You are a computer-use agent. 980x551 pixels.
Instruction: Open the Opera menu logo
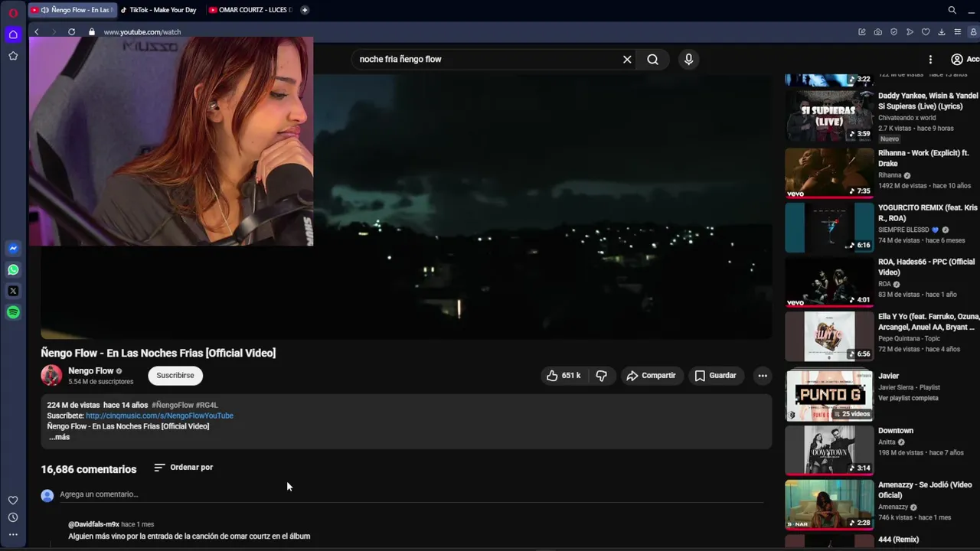click(x=13, y=13)
